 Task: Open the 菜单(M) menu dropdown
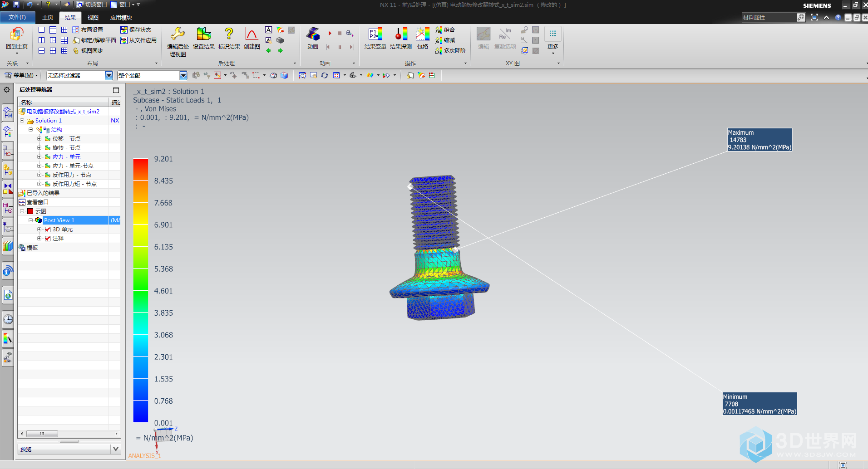[22, 75]
